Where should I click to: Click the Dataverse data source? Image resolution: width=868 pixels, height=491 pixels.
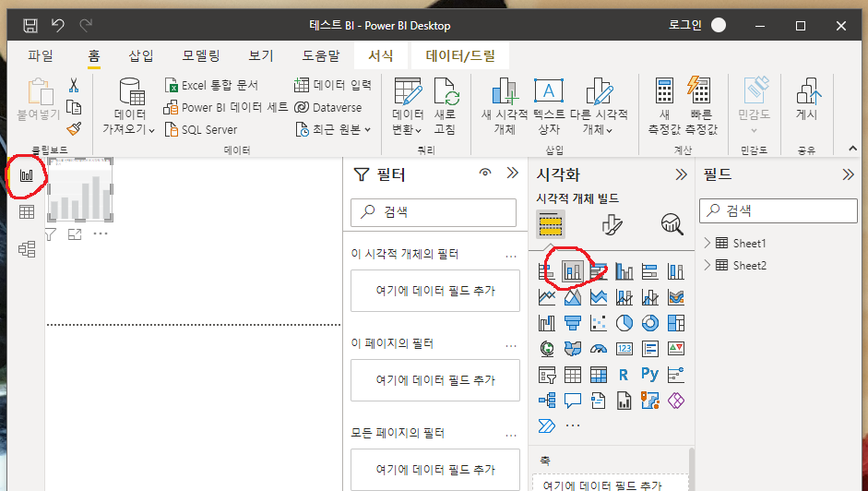point(327,107)
